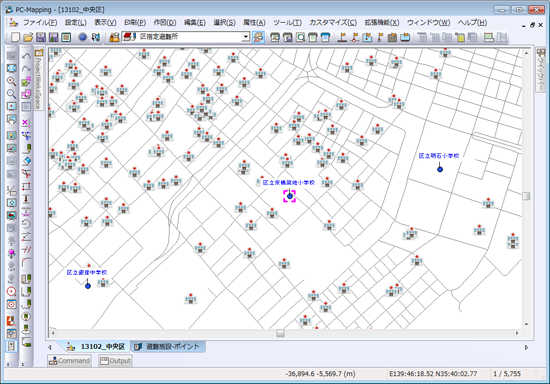This screenshot has height=384, width=550.
Task: Click the horizontal scrollbar right arrow
Action: (x=517, y=333)
